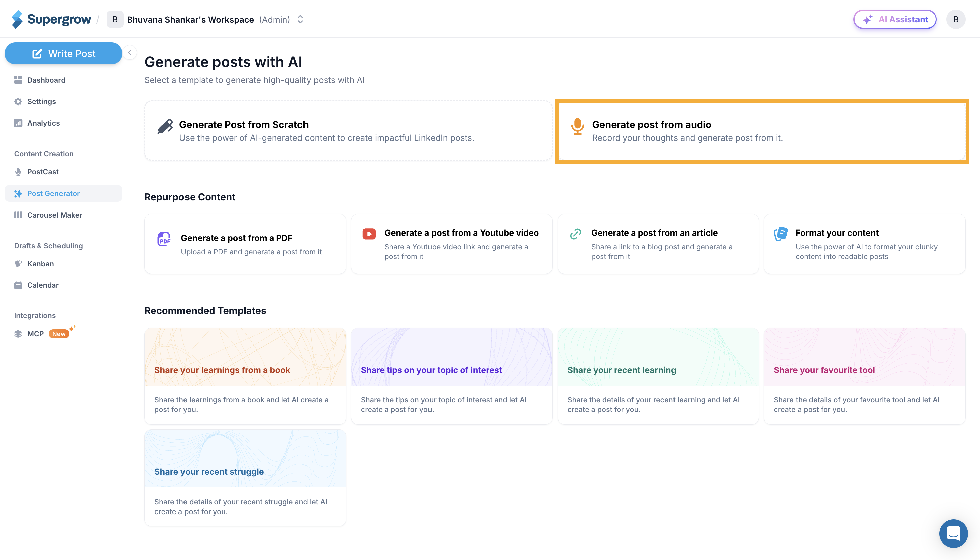Select Post Generator in sidebar

(64, 193)
